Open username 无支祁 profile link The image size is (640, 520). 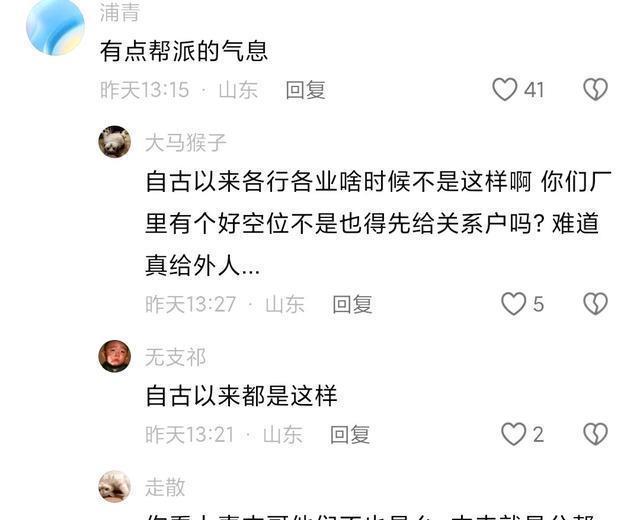[176, 357]
